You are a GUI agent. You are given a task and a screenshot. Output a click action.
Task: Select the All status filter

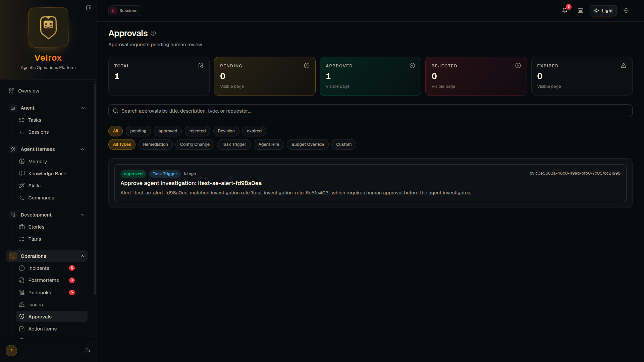tap(115, 131)
